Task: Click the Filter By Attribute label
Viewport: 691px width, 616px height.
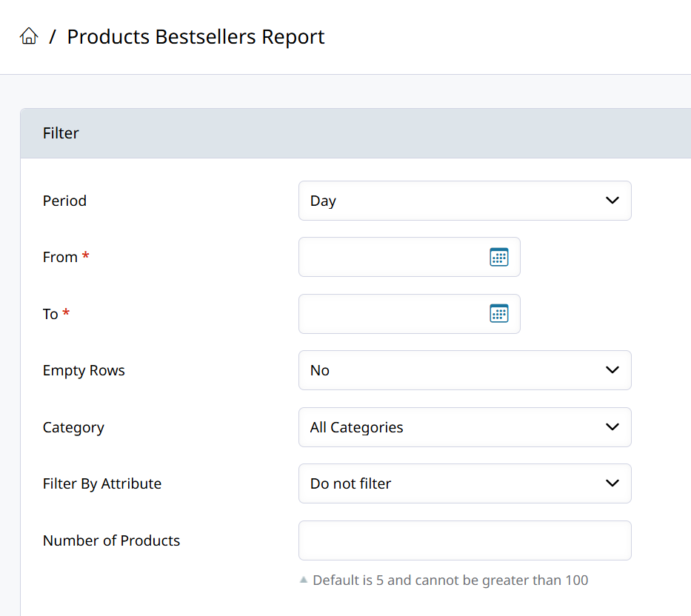Action: coord(102,483)
